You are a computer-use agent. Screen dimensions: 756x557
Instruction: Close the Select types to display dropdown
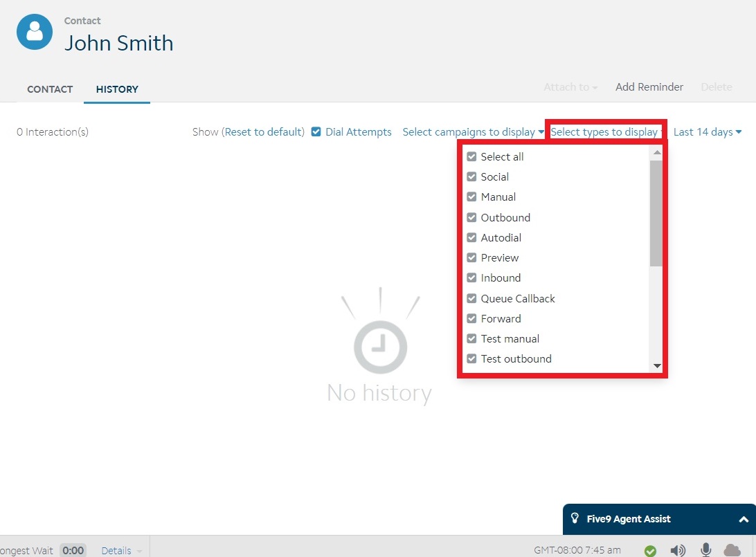pyautogui.click(x=606, y=132)
